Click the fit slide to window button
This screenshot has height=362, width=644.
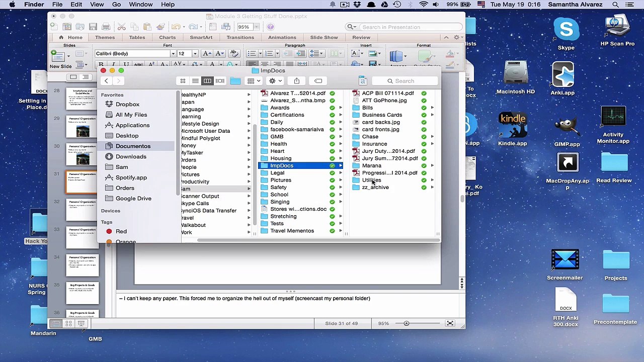pos(450,323)
